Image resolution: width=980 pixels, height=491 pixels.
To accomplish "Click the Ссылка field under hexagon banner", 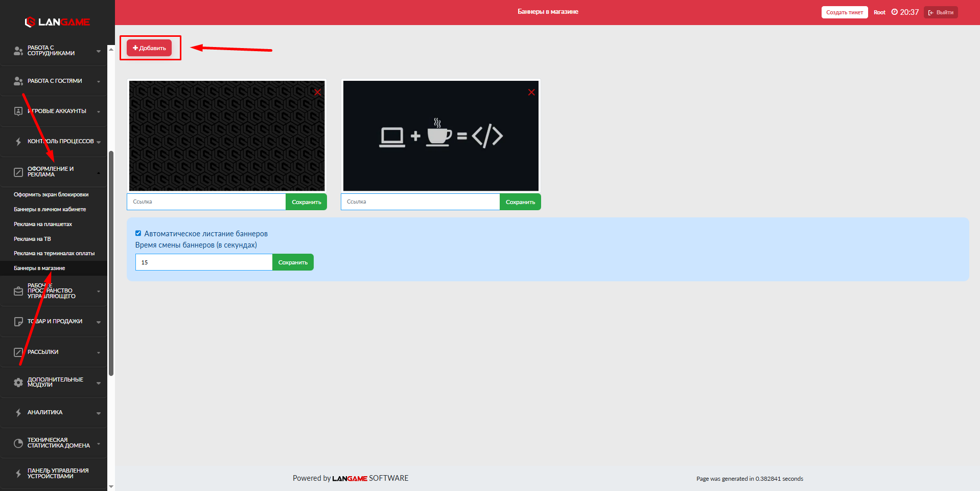I will point(206,202).
